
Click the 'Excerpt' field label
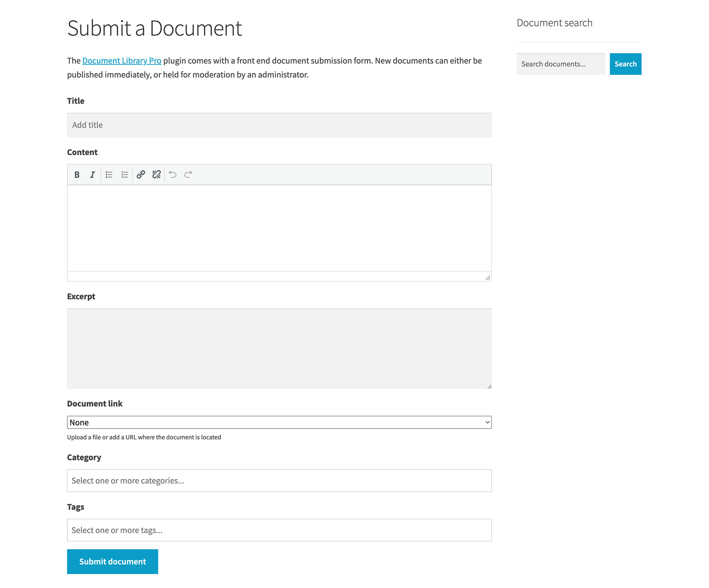(81, 297)
